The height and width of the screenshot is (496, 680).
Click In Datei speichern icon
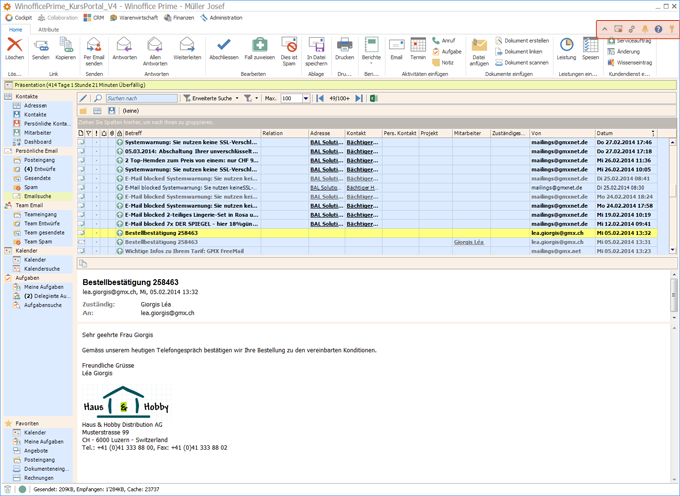pyautogui.click(x=316, y=45)
